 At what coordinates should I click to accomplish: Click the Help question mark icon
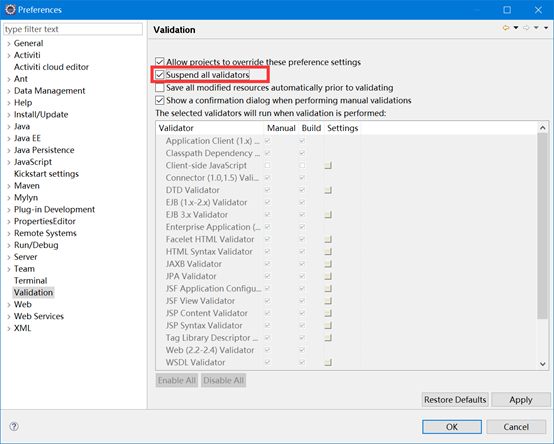point(14,426)
